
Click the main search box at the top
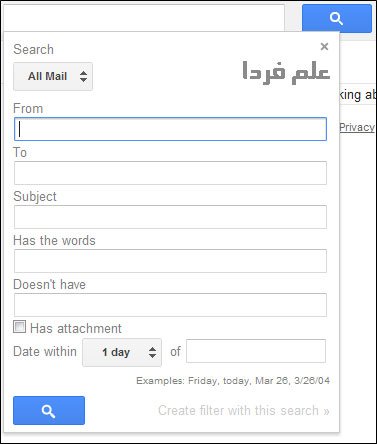pyautogui.click(x=143, y=17)
